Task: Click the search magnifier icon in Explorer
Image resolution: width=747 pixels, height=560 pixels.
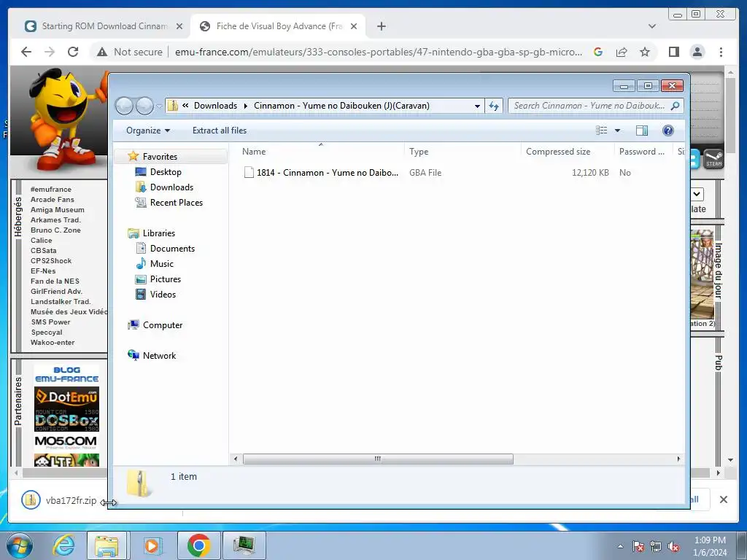Action: click(x=675, y=106)
